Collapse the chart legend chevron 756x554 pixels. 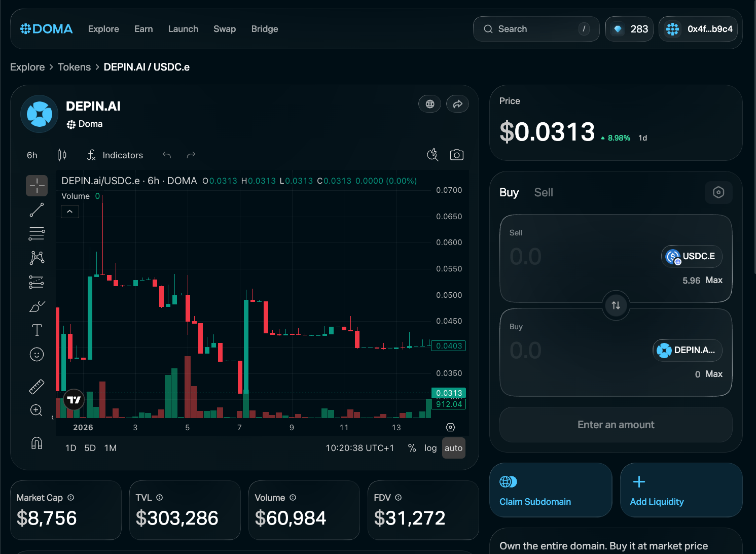point(70,211)
